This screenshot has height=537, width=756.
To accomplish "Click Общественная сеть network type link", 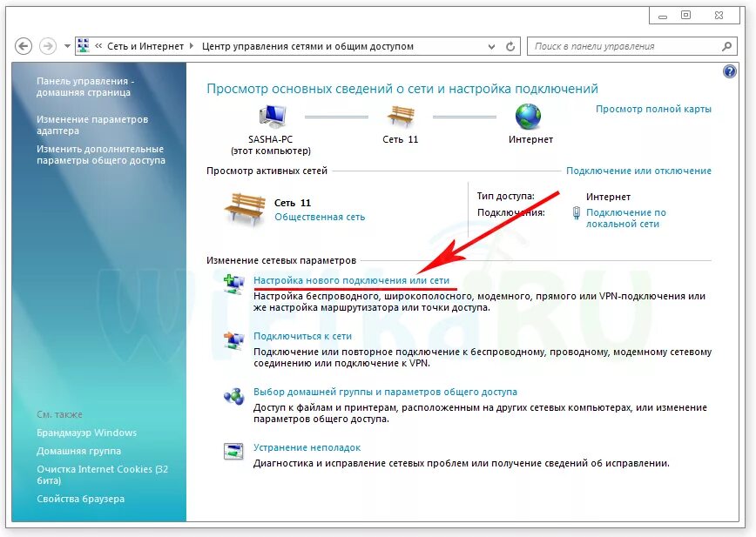I will coord(320,218).
